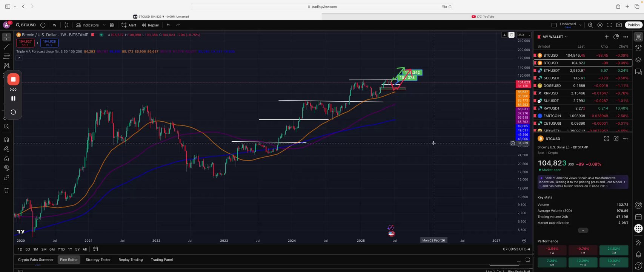This screenshot has width=644, height=272.
Task: Open the watchlist panel in right sidebar
Action: coord(638,37)
